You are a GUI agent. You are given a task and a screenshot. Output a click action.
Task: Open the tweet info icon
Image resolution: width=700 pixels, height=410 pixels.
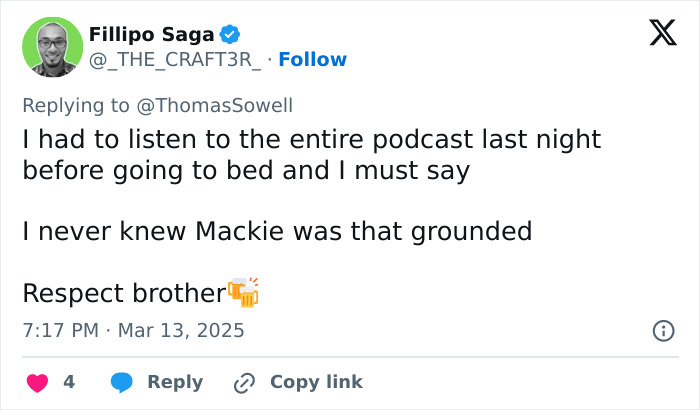[x=662, y=330]
